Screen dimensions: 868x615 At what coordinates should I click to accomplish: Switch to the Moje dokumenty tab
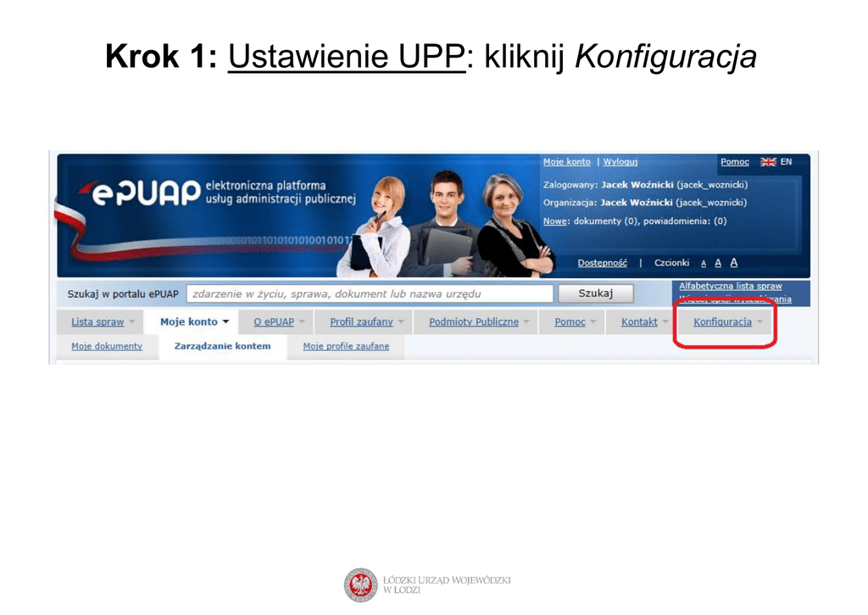point(107,347)
